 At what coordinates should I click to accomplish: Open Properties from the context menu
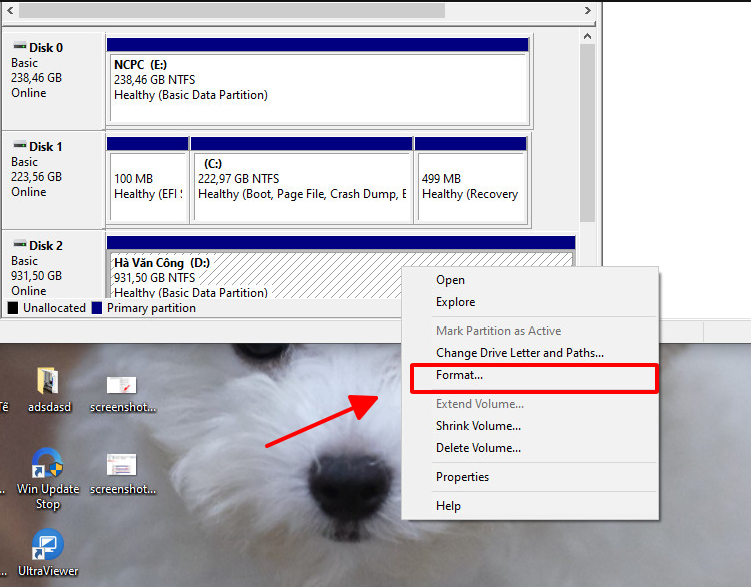coord(530,477)
